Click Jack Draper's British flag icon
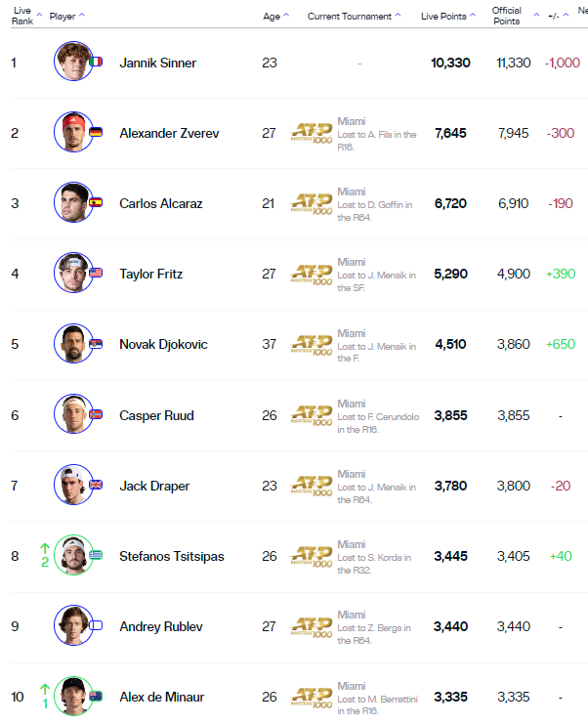This screenshot has height=724, width=588. coord(96,485)
